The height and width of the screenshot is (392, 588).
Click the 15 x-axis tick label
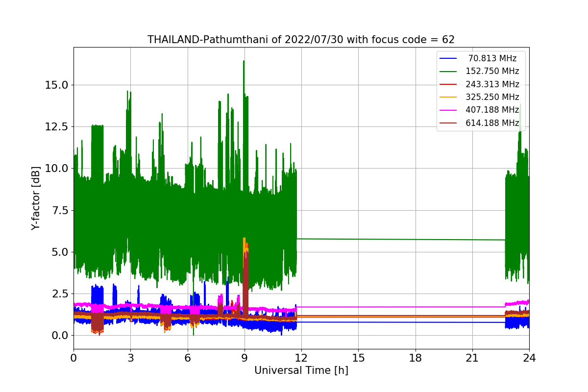(x=358, y=358)
